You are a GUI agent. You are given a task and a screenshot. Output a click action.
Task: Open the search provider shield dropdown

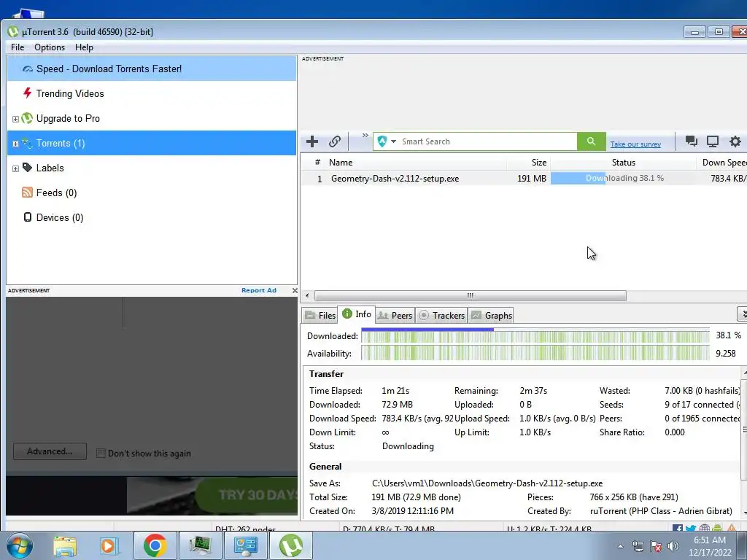tap(387, 141)
